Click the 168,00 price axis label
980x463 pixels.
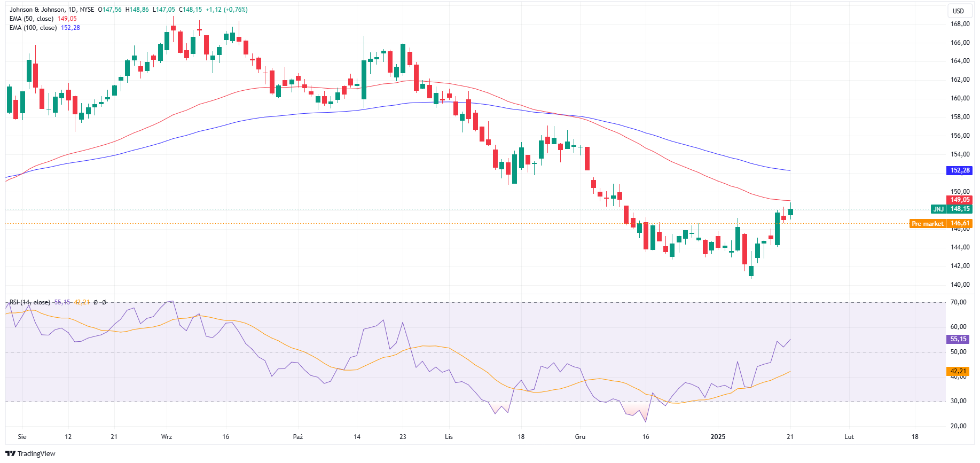[960, 24]
